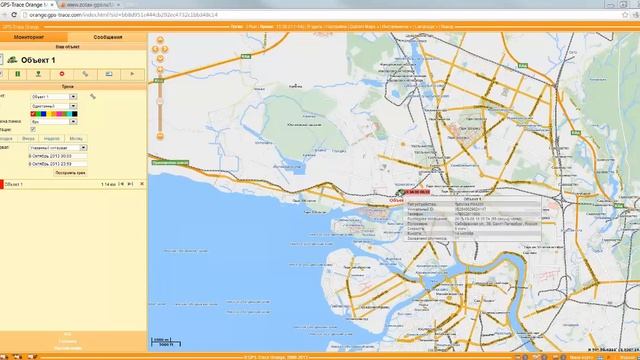Select the second browser tab
640x360 pixels.
89,5
